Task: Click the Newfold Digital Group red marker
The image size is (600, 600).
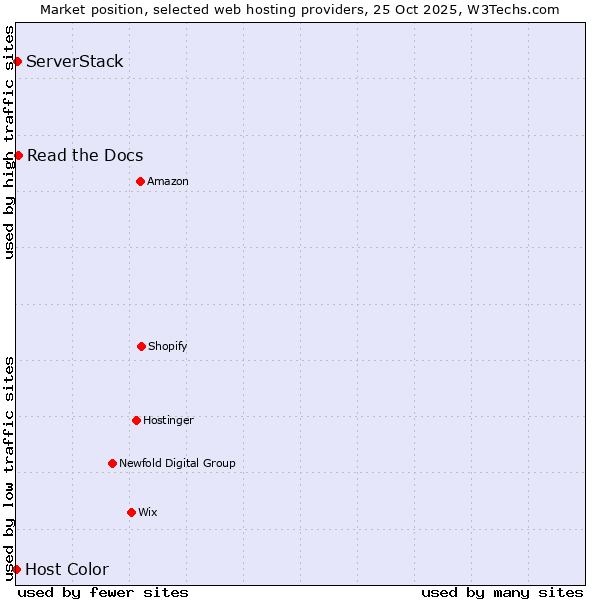Action: click(112, 463)
